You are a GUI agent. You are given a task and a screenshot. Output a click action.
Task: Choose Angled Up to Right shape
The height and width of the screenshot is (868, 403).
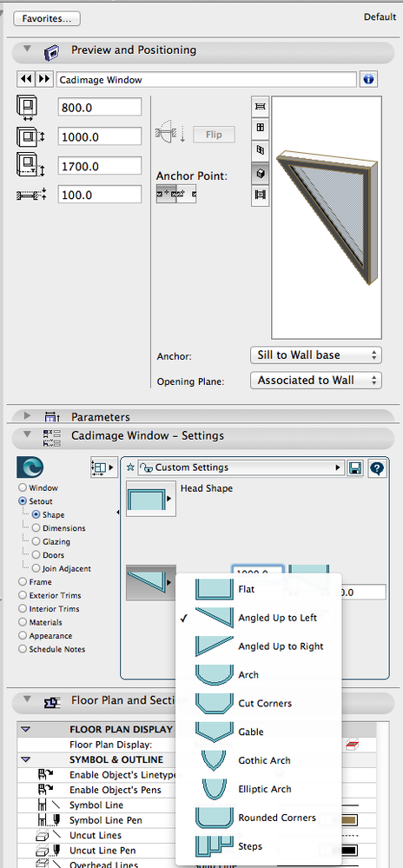(259, 646)
